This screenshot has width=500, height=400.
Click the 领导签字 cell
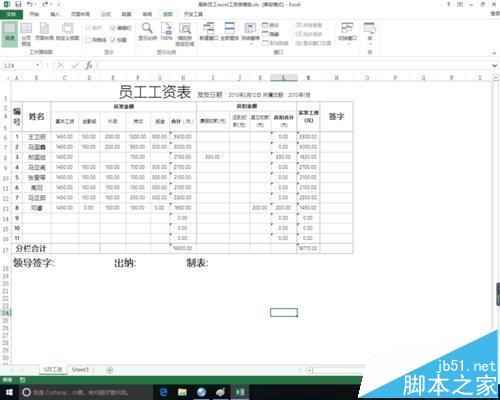pos(34,263)
